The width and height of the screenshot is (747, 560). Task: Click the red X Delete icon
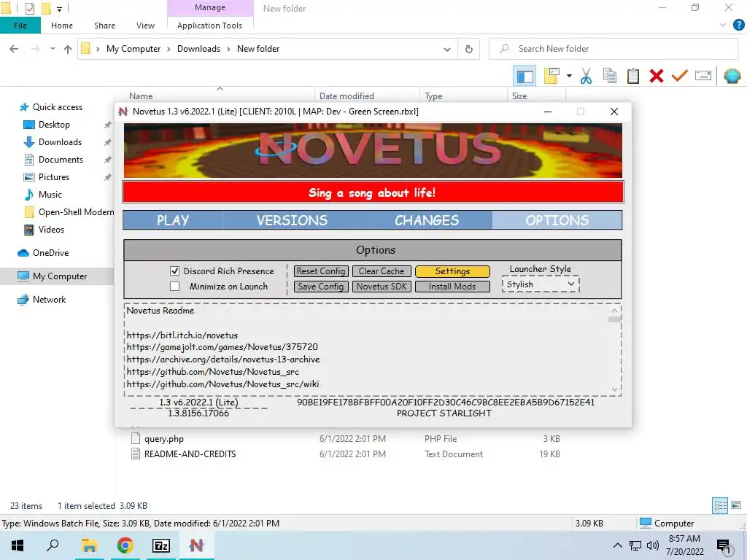(656, 76)
